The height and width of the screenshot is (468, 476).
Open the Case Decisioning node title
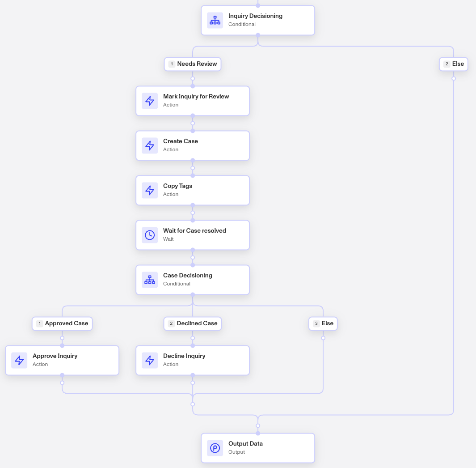click(x=188, y=275)
